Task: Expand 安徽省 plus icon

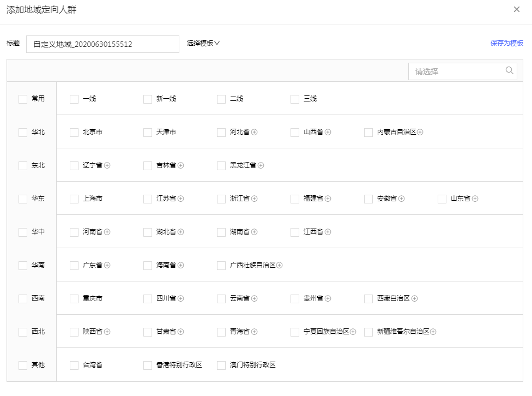Action: (x=401, y=199)
